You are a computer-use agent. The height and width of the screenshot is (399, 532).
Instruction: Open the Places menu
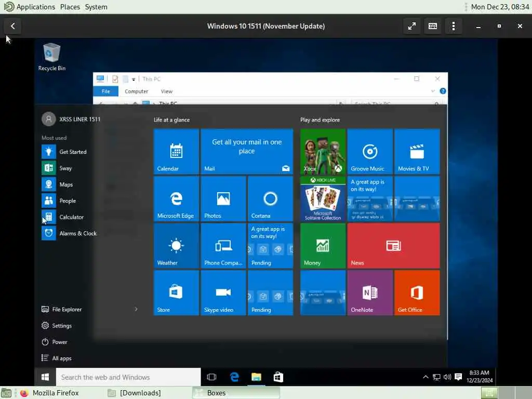[70, 7]
